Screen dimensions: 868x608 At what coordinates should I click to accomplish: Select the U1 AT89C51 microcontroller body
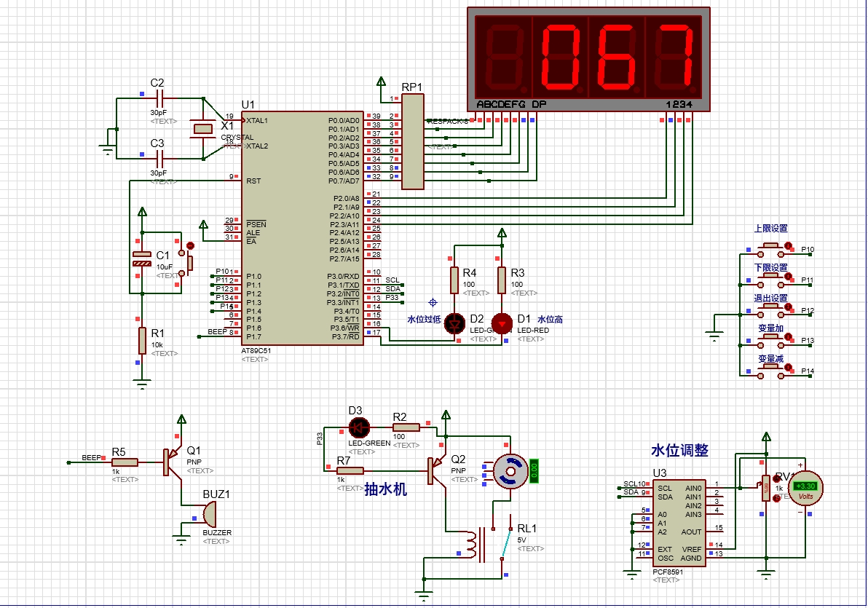tap(302, 228)
